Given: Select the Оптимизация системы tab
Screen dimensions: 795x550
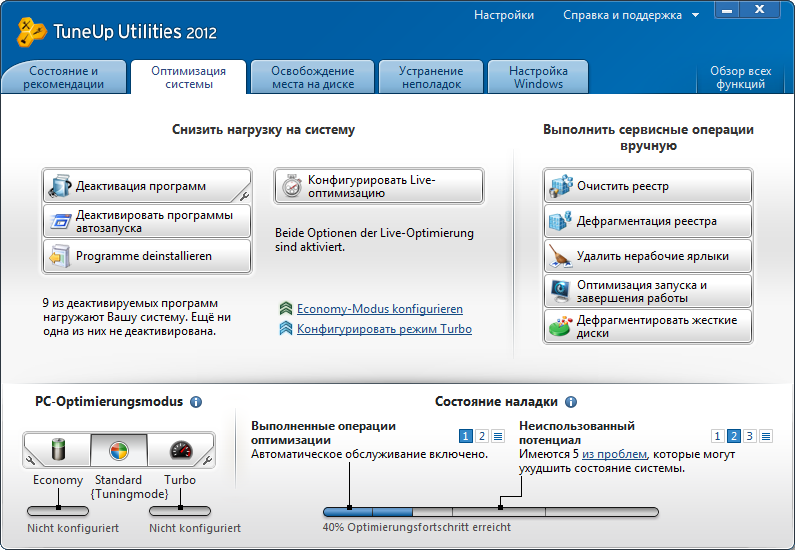Looking at the screenshot, I should 189,77.
